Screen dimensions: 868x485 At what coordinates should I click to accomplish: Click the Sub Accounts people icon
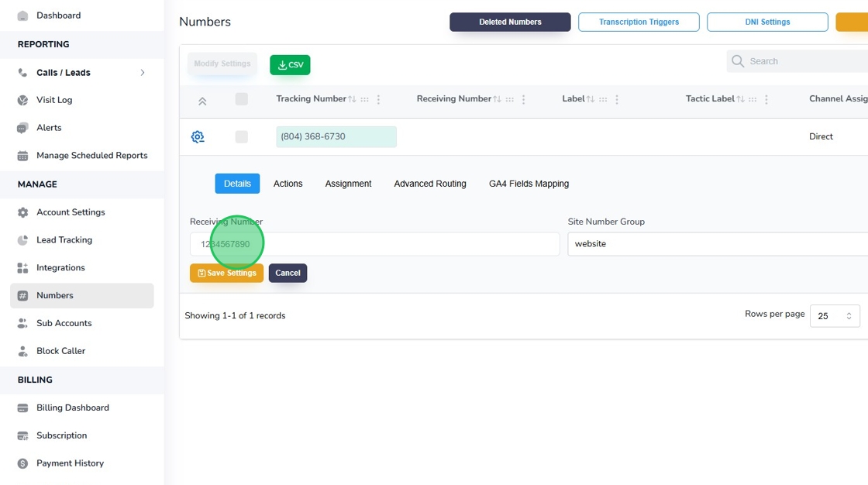[x=22, y=323]
